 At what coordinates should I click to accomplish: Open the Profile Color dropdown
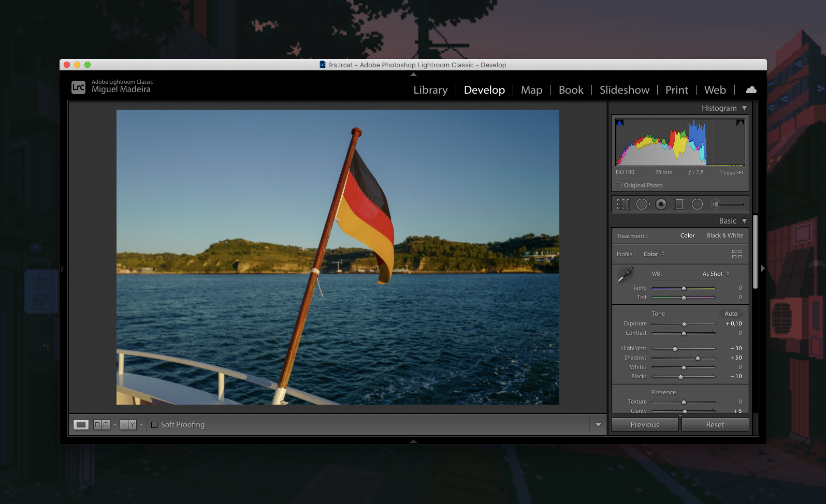(654, 254)
